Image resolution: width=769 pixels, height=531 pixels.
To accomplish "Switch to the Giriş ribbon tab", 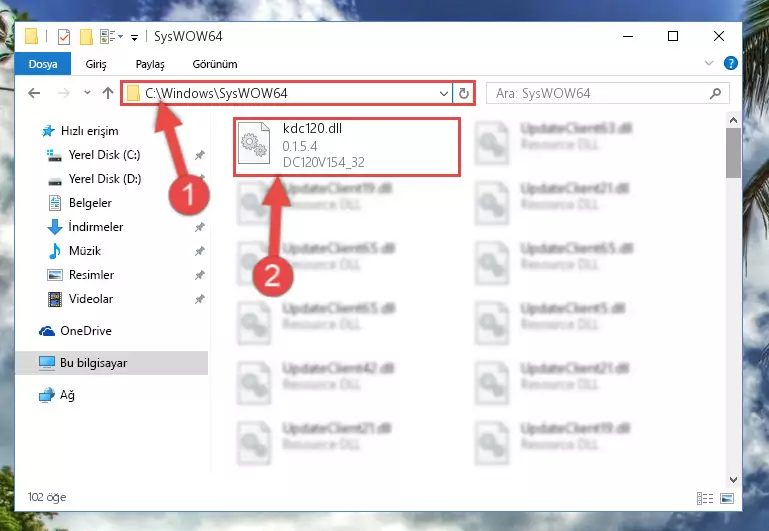I will coord(96,64).
